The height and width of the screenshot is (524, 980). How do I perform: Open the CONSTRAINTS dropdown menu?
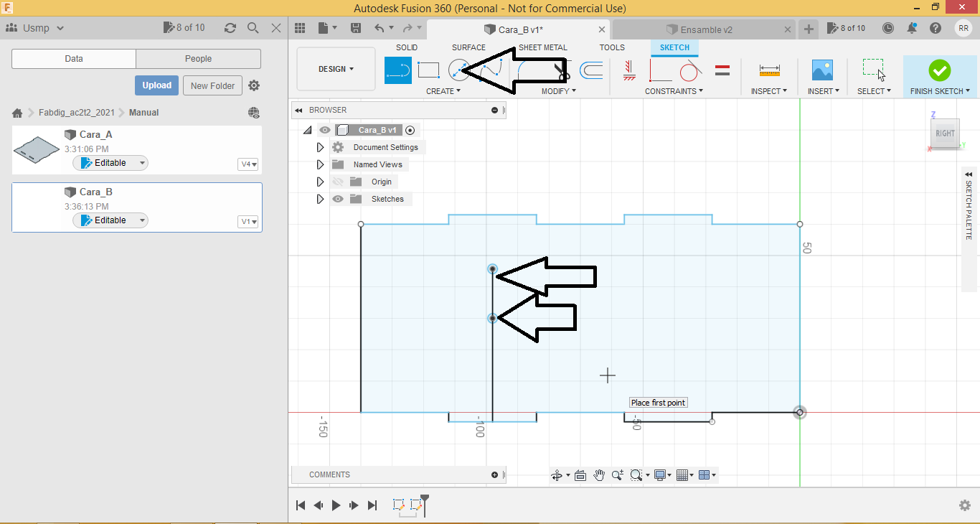click(x=674, y=91)
